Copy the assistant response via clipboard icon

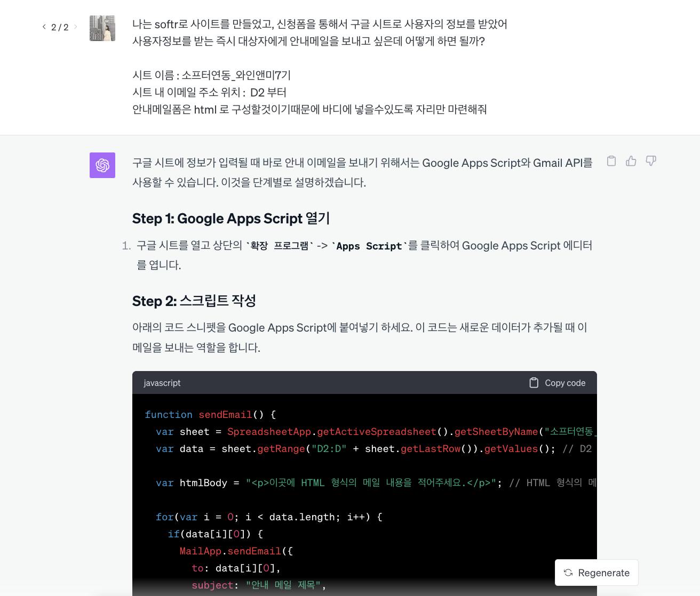611,161
